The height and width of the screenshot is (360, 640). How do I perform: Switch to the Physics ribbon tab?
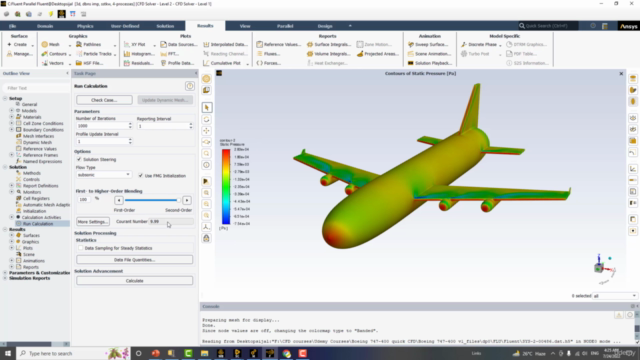tap(85, 26)
